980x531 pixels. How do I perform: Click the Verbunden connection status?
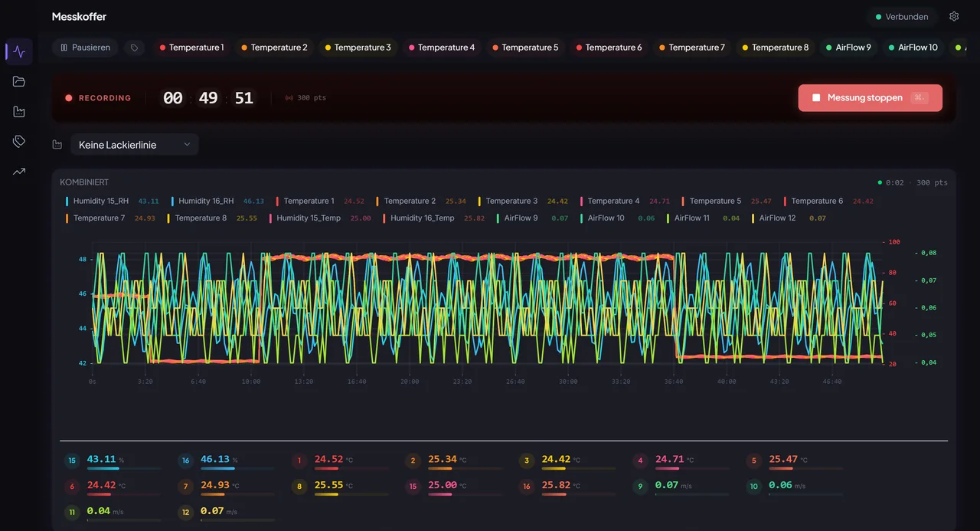pyautogui.click(x=902, y=17)
